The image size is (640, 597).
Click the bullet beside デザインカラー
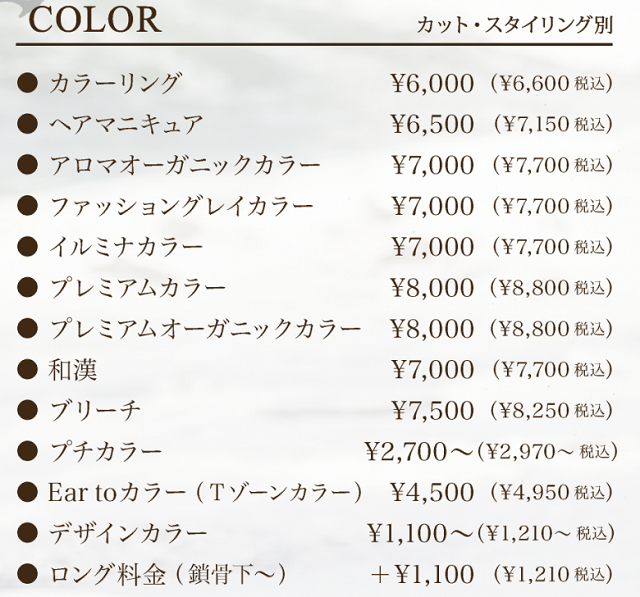point(27,533)
